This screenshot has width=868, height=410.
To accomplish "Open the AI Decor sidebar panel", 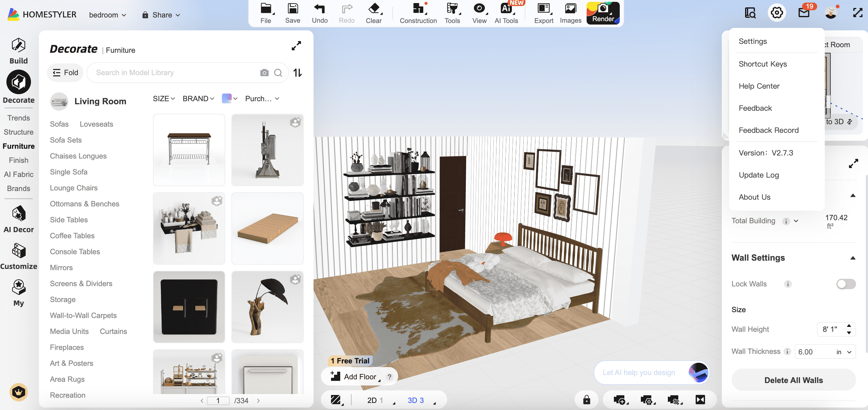I will pos(18,220).
